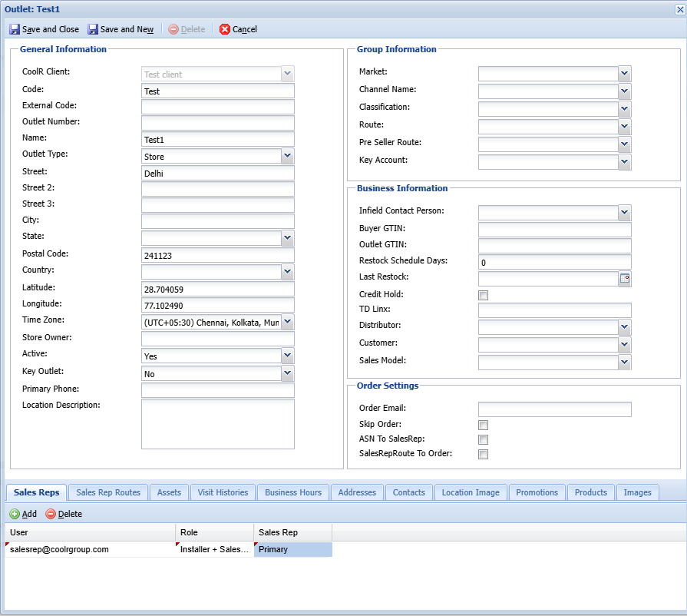Open the Key Outlet dropdown arrow
Image resolution: width=687 pixels, height=616 pixels.
click(287, 373)
